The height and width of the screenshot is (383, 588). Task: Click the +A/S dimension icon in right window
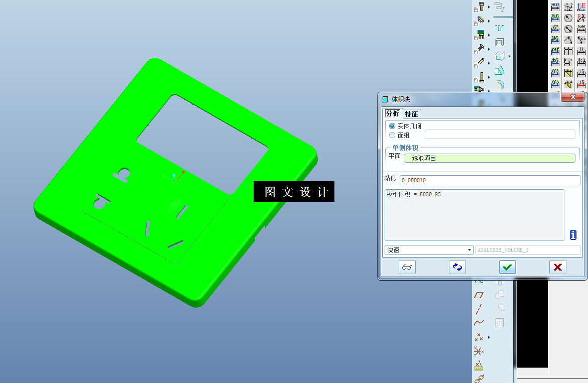pyautogui.click(x=555, y=7)
